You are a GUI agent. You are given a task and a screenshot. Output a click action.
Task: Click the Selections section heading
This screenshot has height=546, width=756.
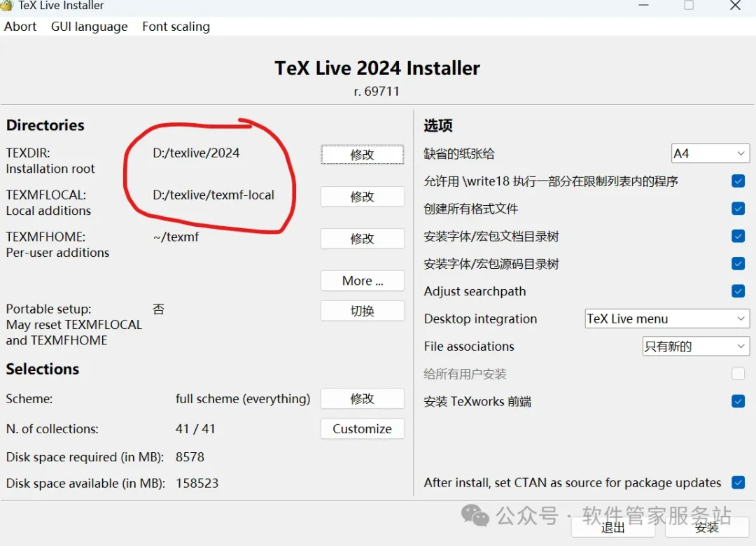[x=43, y=369]
